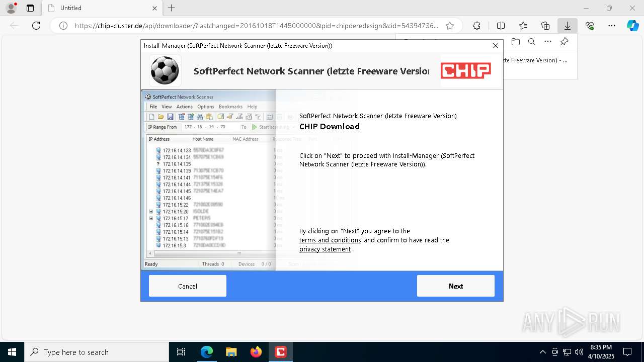This screenshot has width=644, height=362.
Task: Refresh the browser page
Action: click(36, 26)
